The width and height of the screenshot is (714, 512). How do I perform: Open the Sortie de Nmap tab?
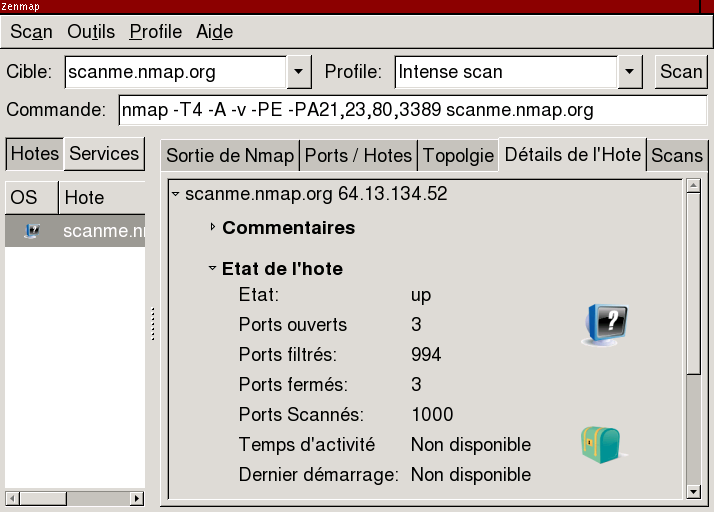pos(230,156)
